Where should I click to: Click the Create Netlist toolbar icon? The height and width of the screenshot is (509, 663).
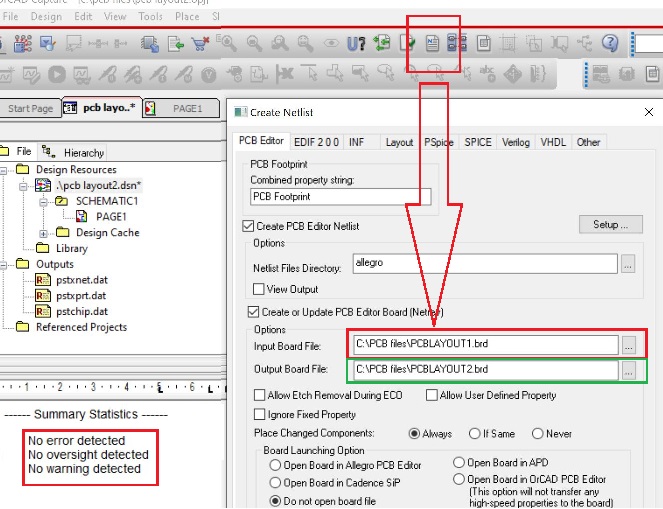pos(433,44)
